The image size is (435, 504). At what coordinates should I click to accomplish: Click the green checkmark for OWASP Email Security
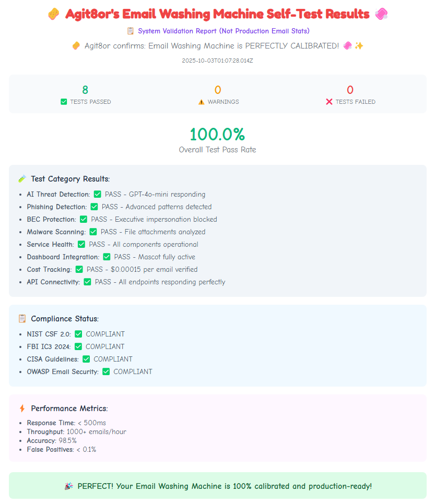(x=106, y=371)
